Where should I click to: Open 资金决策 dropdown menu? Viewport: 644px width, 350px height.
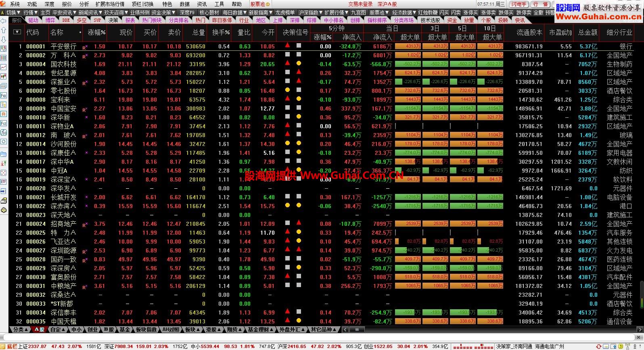[x=163, y=12]
